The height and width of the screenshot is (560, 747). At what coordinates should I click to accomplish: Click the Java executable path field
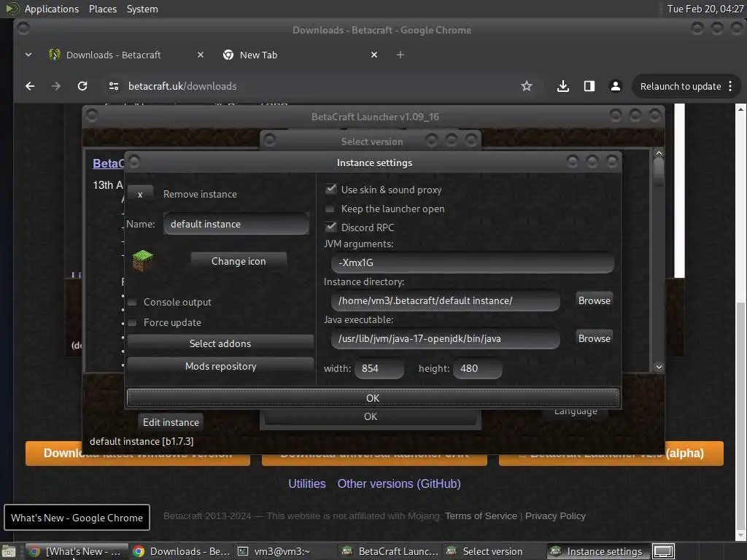446,338
